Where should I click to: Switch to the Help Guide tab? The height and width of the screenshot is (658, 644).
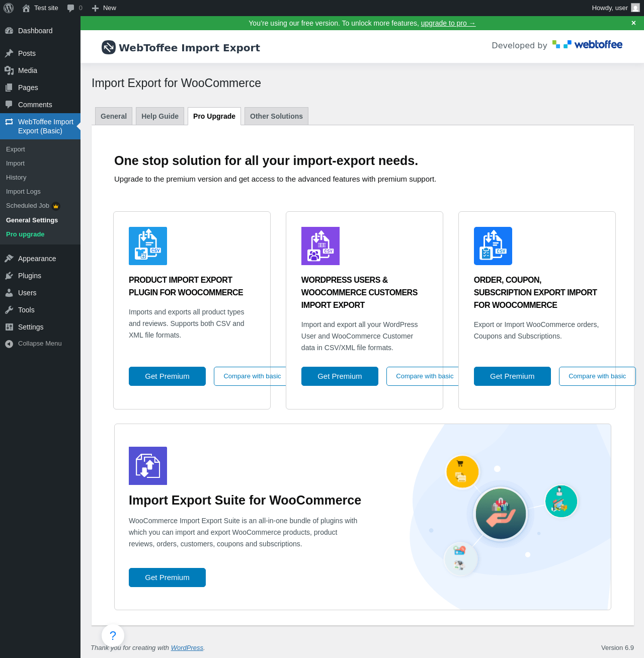(160, 116)
